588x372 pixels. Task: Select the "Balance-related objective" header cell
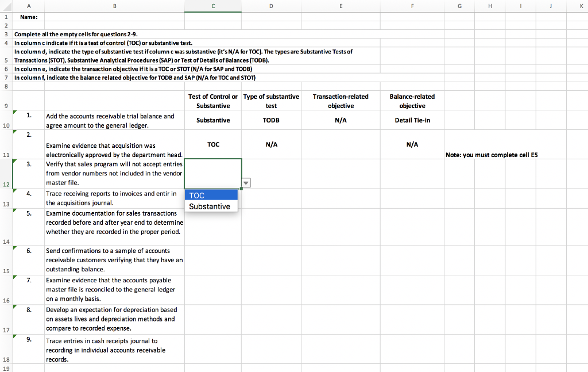(x=412, y=101)
